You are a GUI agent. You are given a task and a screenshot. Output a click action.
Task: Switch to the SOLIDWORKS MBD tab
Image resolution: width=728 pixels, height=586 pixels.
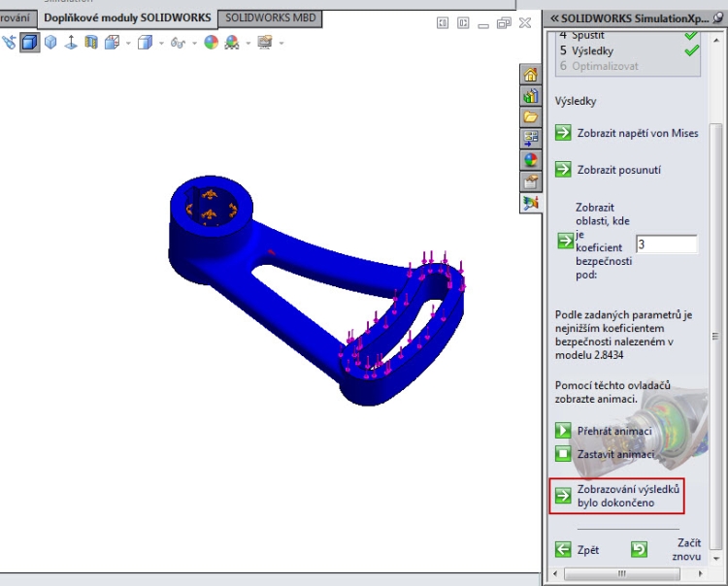coord(270,18)
